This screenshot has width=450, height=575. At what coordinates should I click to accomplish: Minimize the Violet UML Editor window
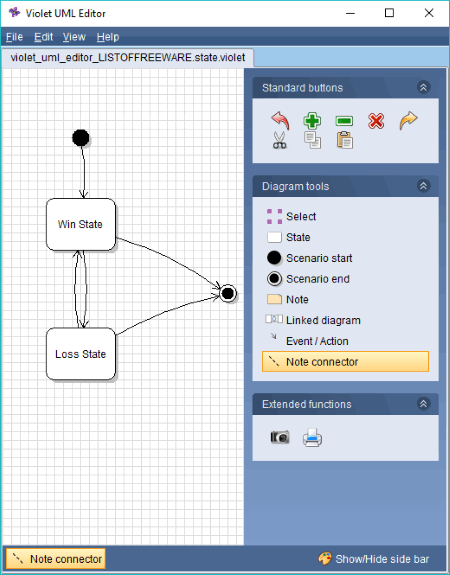pos(350,13)
